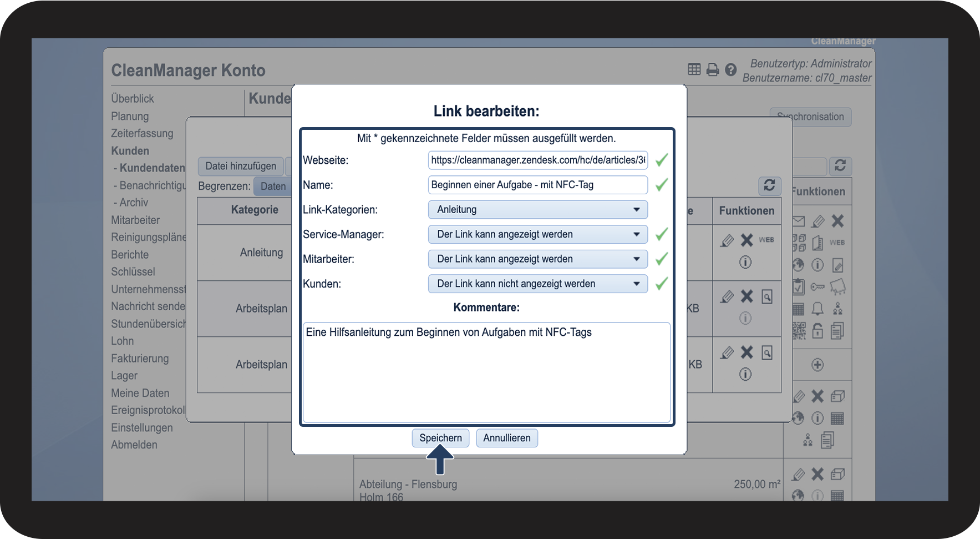Image resolution: width=980 pixels, height=539 pixels.
Task: Click the box icon in the Abteilung - Flensburg row
Action: pyautogui.click(x=837, y=474)
